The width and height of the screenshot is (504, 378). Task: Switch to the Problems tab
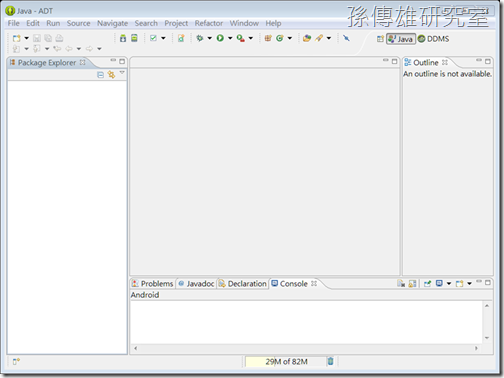coord(153,284)
